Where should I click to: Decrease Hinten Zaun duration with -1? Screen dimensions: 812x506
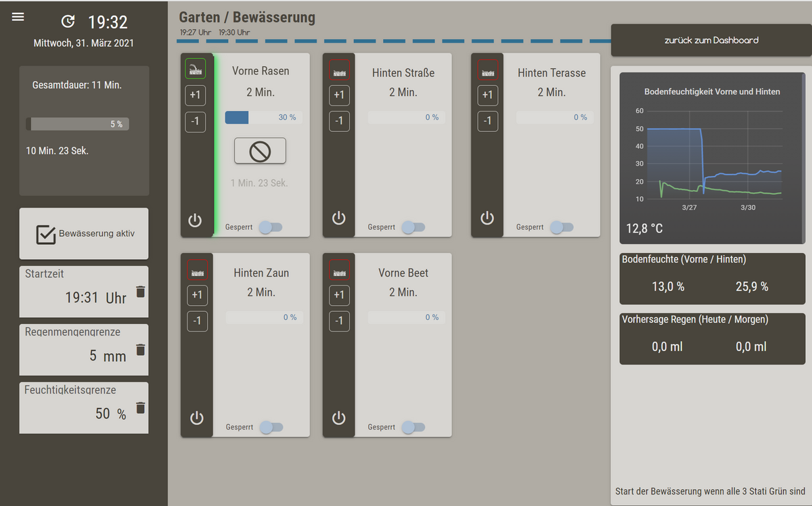tap(197, 321)
